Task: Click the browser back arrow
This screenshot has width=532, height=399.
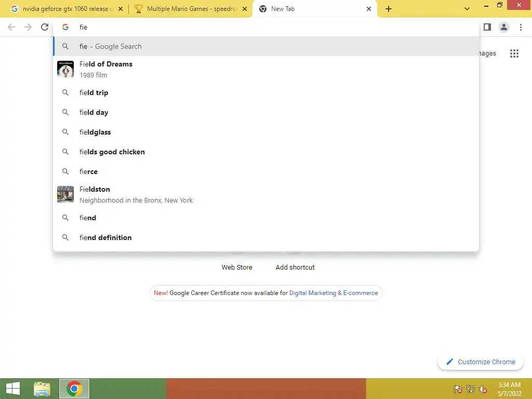Action: (x=11, y=27)
